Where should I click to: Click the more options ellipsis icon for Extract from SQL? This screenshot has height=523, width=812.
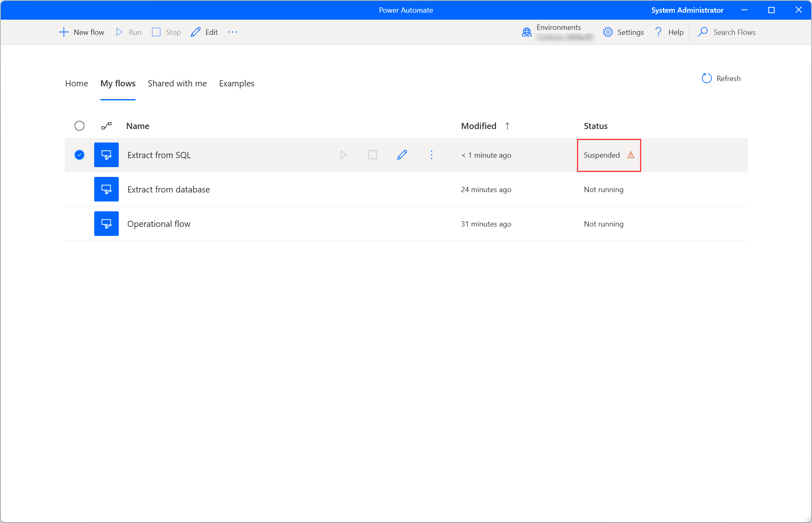(x=432, y=155)
